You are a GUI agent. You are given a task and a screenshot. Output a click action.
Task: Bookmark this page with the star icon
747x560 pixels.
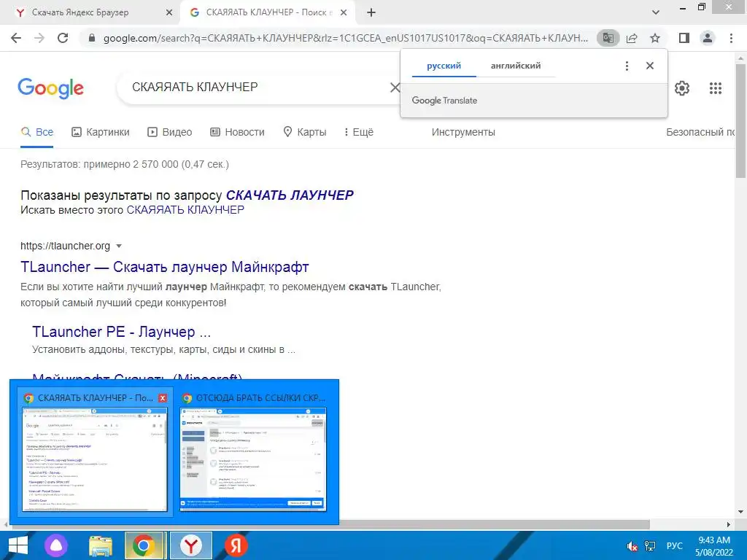[x=655, y=38]
